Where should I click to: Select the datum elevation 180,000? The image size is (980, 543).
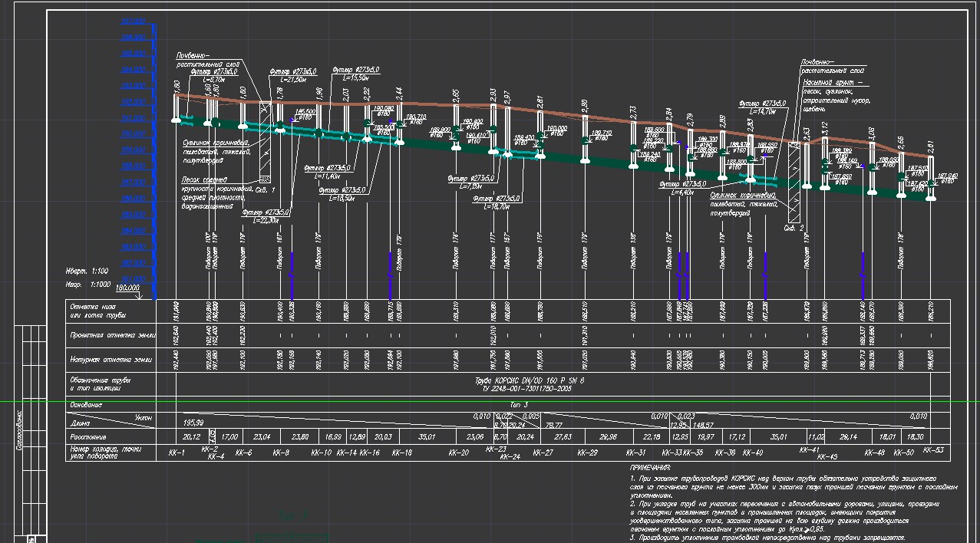(129, 288)
